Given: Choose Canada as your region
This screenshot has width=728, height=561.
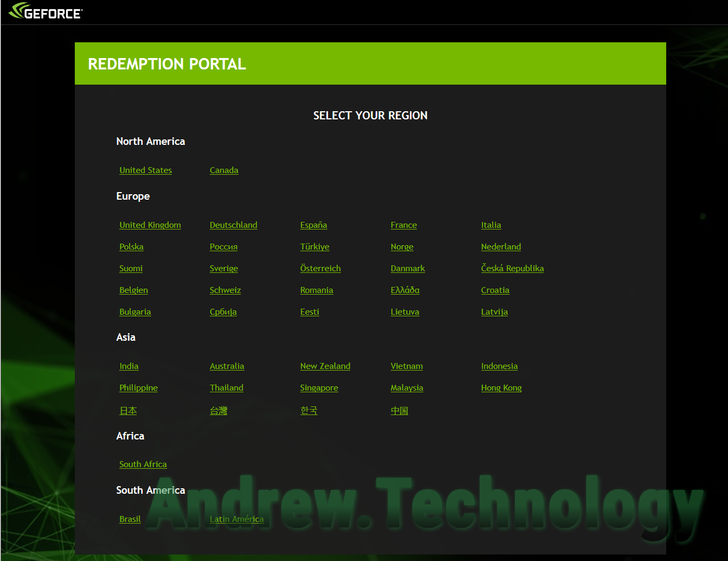Looking at the screenshot, I should point(224,170).
